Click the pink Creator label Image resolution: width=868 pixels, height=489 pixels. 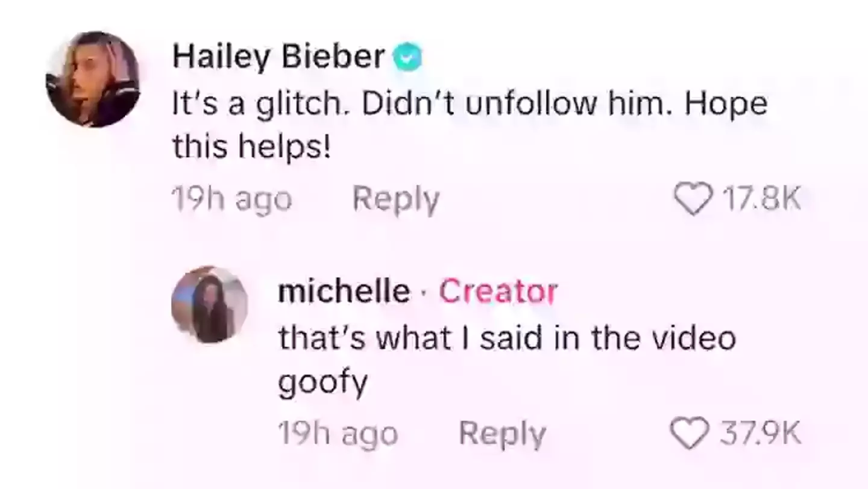pyautogui.click(x=498, y=291)
